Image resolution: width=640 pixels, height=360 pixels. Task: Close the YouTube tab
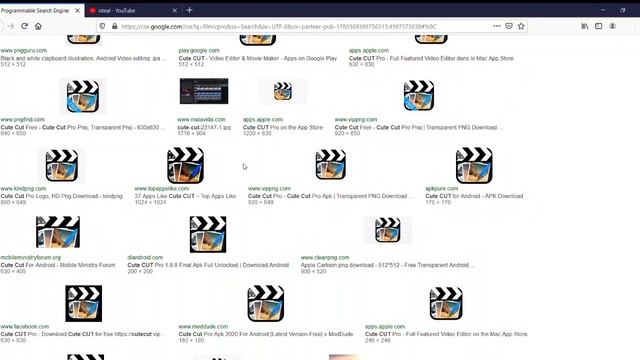174,11
